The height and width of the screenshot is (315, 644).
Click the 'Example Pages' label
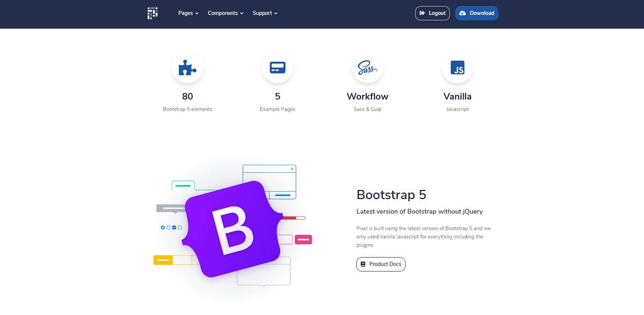pos(277,109)
